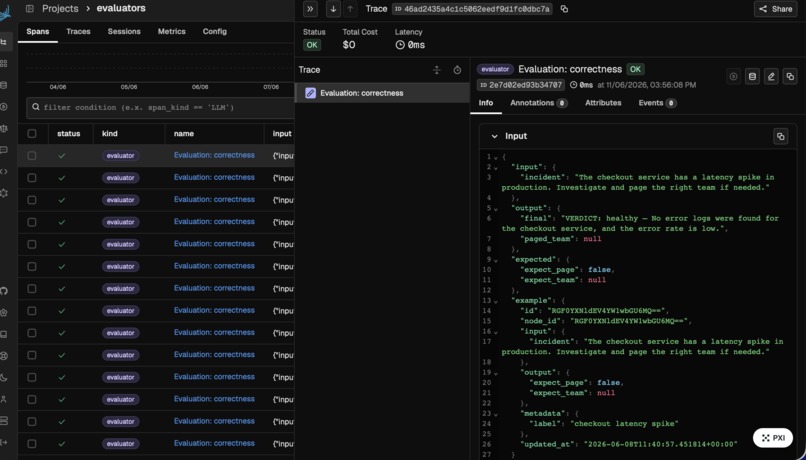Fold the "example" object at line 13
This screenshot has height=460, width=806.
(x=496, y=301)
